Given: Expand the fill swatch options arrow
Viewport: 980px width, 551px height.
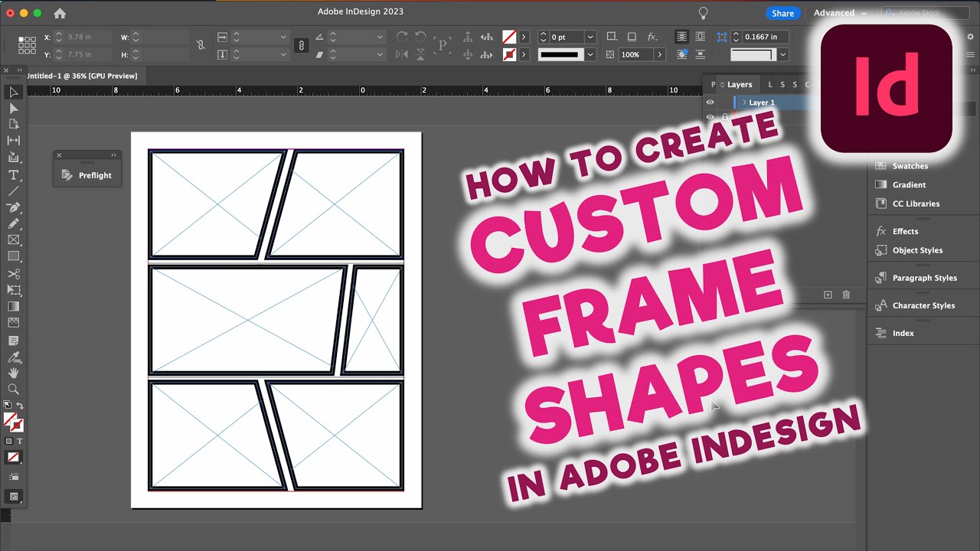Looking at the screenshot, I should pos(524,37).
